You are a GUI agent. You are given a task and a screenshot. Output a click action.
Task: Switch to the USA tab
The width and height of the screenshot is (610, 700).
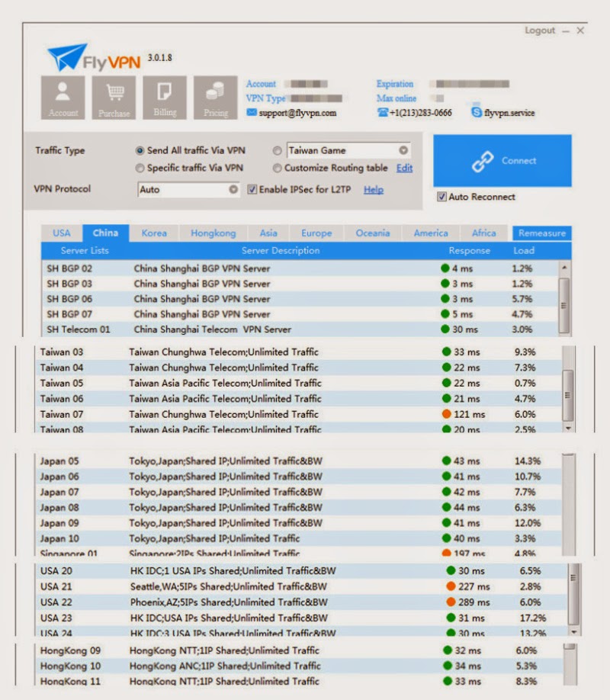coord(62,233)
